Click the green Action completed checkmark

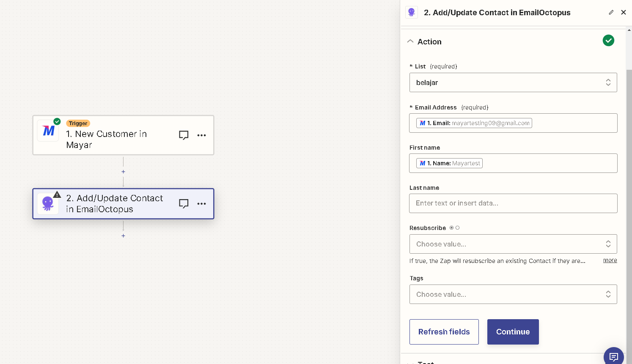click(608, 41)
